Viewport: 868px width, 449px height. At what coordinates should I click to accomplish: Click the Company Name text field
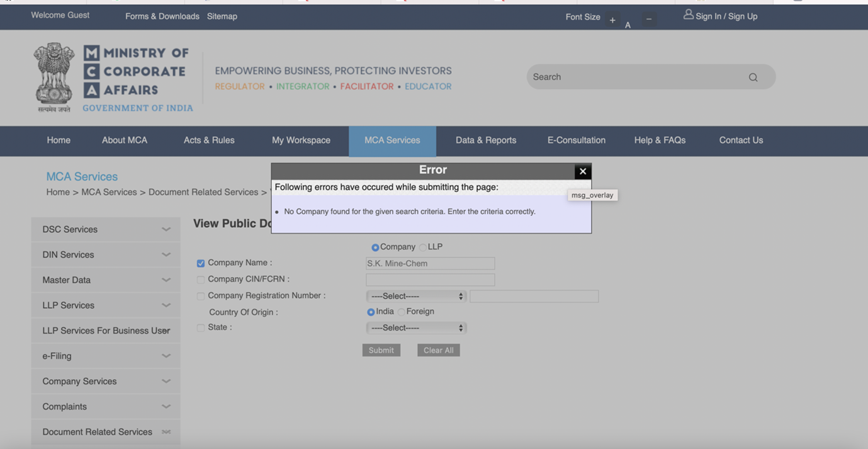[x=430, y=263]
